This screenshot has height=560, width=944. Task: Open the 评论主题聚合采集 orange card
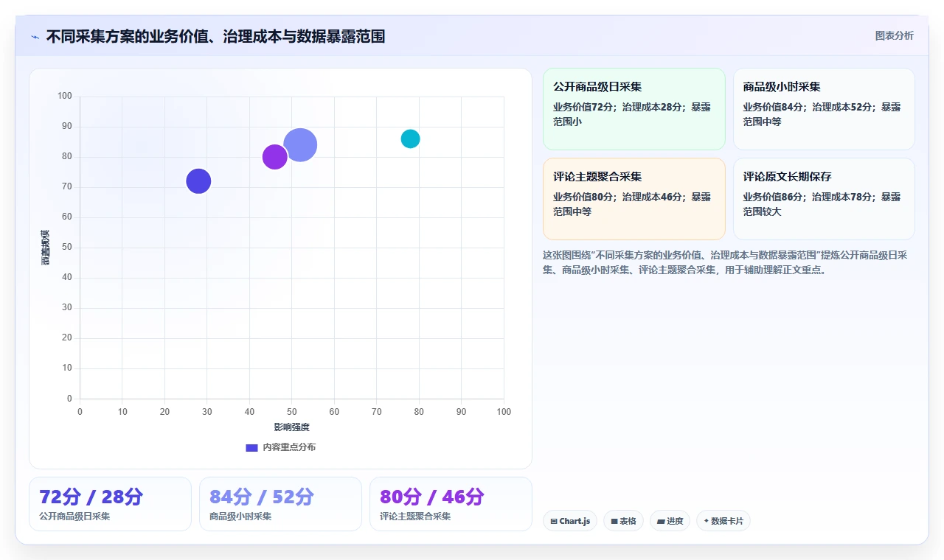(x=634, y=199)
